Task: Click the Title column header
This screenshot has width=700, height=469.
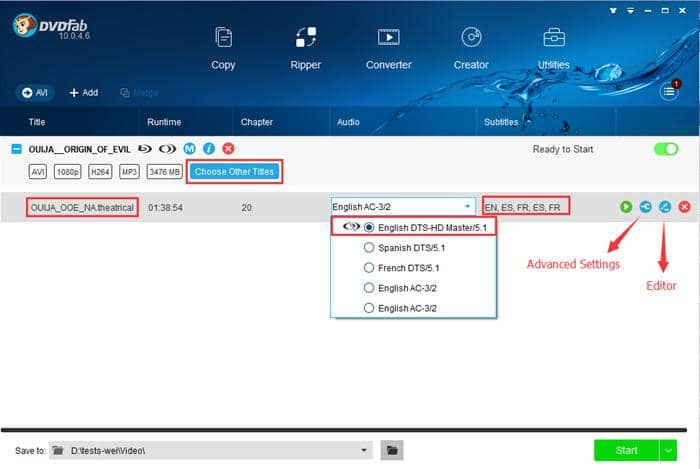Action: point(37,122)
